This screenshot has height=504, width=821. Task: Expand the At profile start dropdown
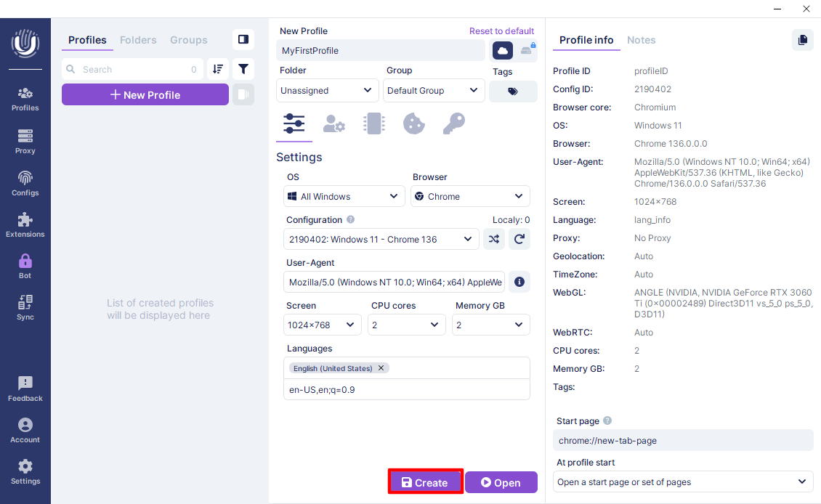coord(682,481)
